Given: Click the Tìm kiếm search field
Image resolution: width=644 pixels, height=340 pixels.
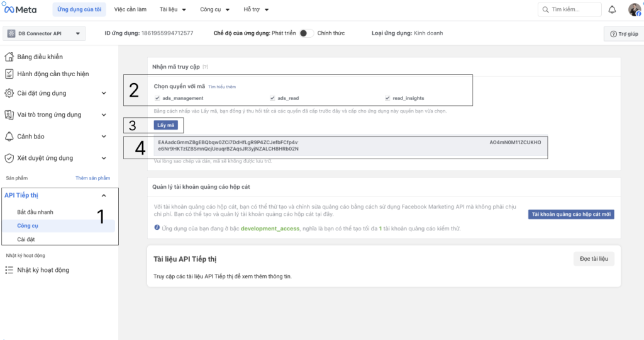Looking at the screenshot, I should click(569, 9).
